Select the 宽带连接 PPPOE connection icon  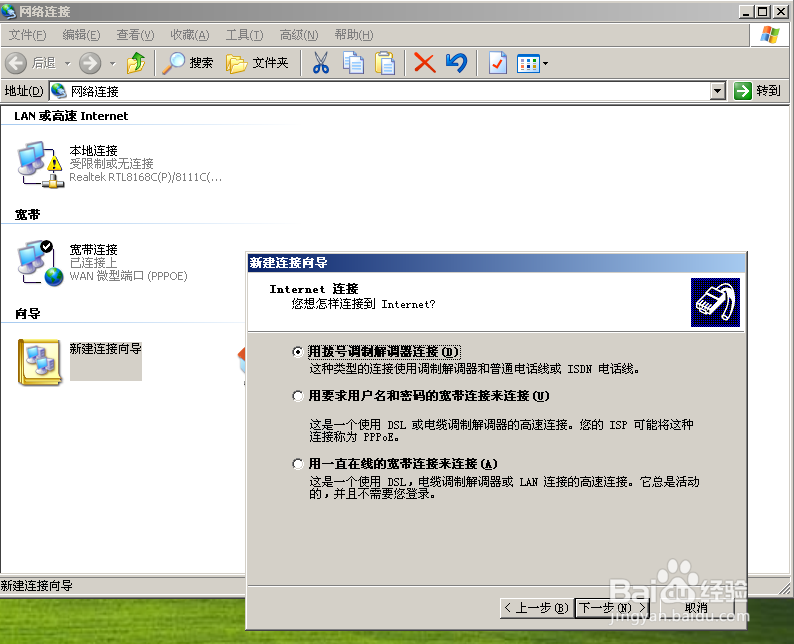[41, 263]
